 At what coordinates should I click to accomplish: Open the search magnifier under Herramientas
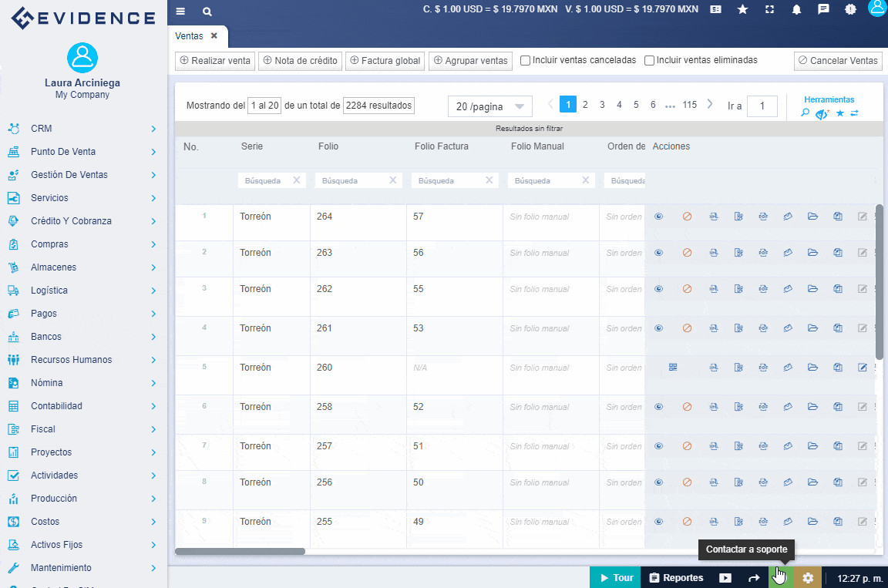pyautogui.click(x=804, y=113)
